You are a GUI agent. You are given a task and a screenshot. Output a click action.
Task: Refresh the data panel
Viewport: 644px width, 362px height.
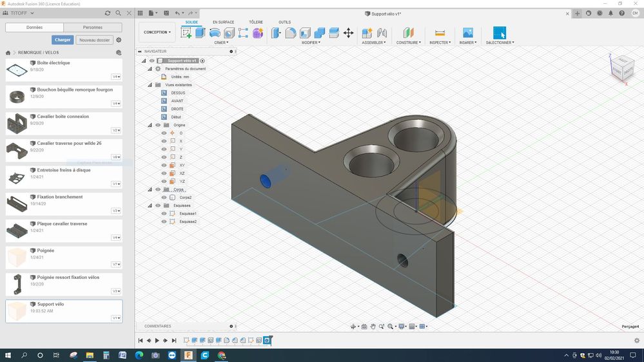108,13
